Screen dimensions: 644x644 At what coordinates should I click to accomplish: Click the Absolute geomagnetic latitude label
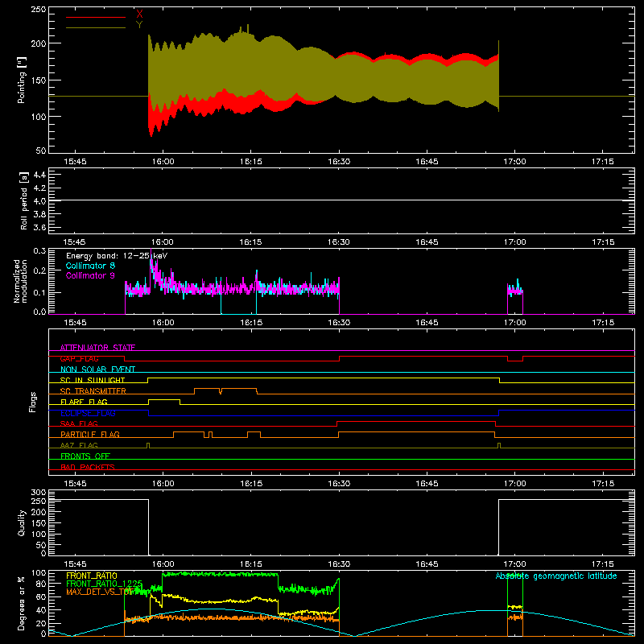556,576
